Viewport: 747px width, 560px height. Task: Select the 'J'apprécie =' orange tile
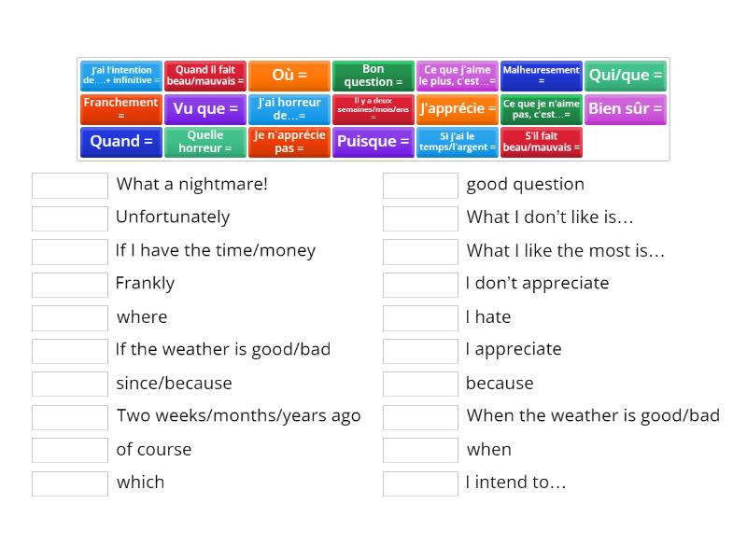458,109
